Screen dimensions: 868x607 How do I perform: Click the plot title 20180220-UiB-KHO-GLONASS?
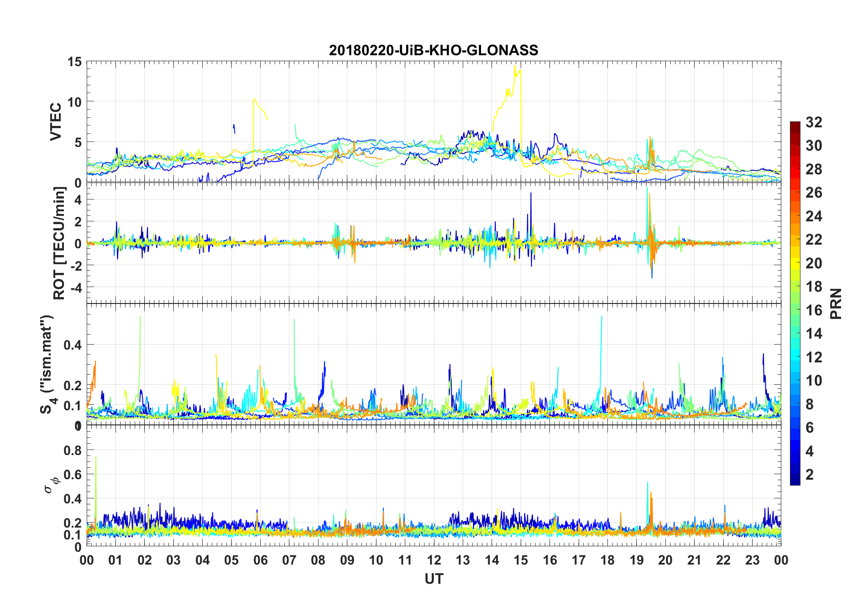pyautogui.click(x=434, y=50)
